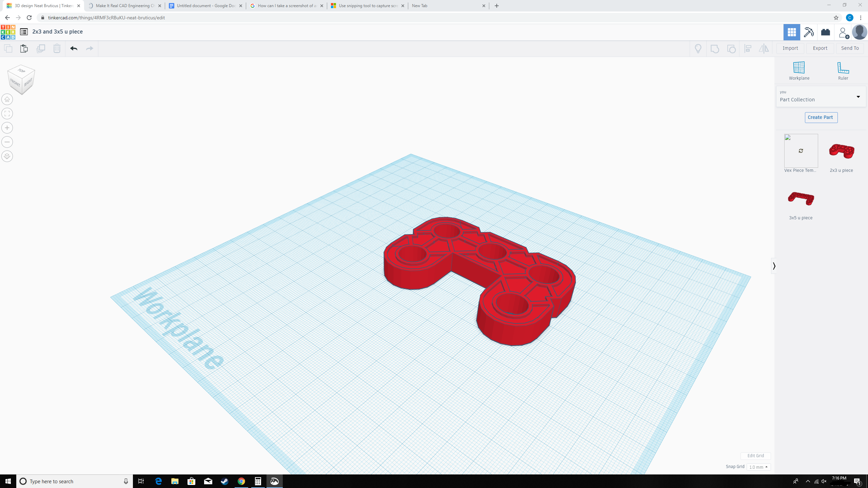868x488 pixels.
Task: Open the Windows notification center
Action: click(x=857, y=481)
